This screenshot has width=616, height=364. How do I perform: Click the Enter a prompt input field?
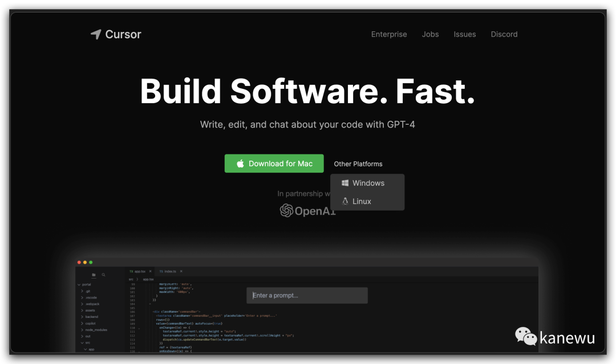(307, 295)
